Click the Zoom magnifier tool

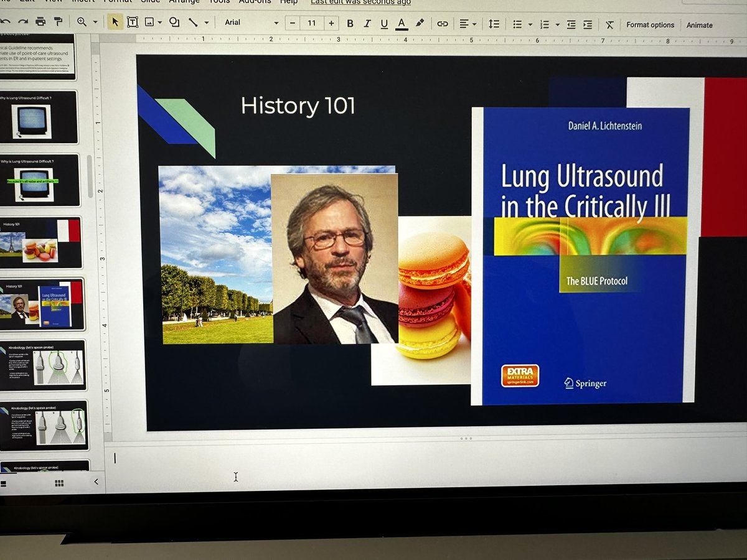click(82, 22)
